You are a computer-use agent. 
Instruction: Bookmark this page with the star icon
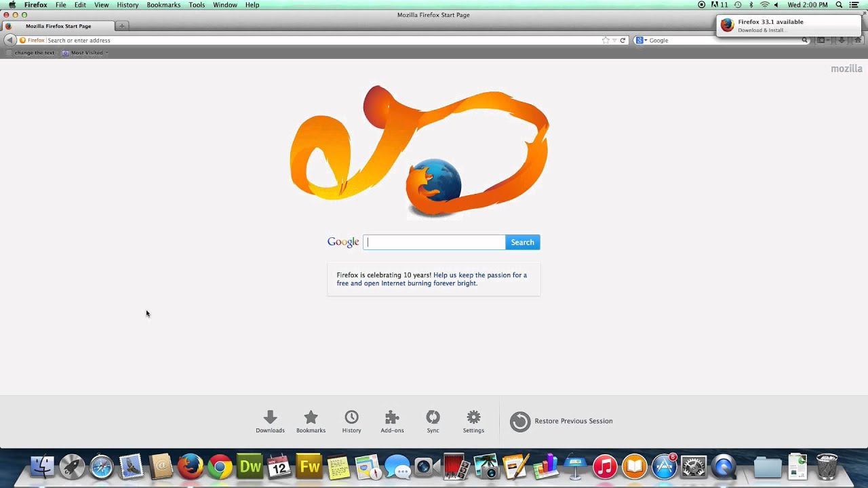tap(606, 40)
